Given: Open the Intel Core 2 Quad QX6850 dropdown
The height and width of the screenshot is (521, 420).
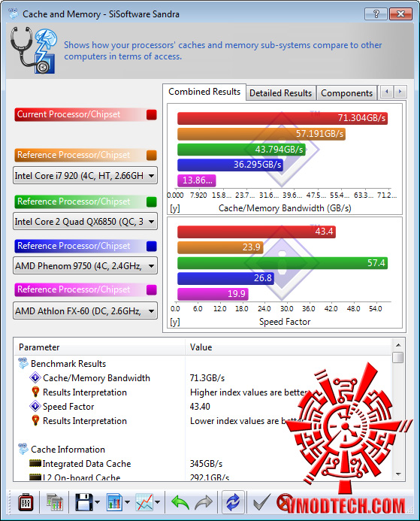Looking at the screenshot, I should click(85, 221).
